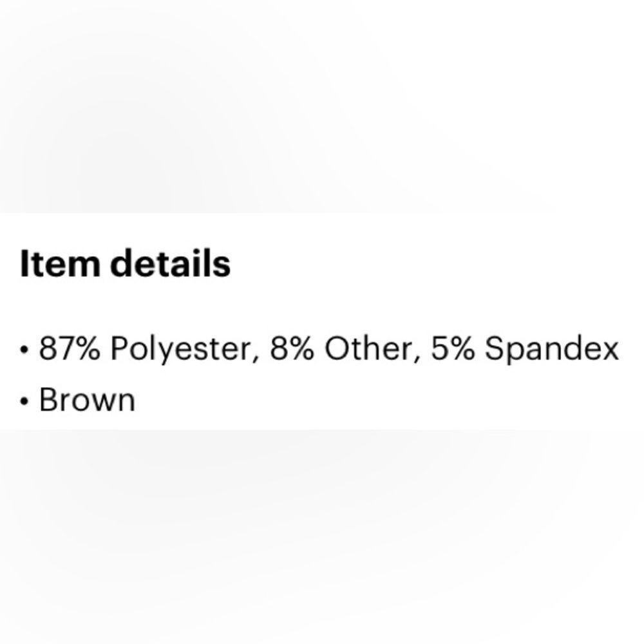Viewport: 644px width, 644px height.
Task: Select the word "Other"
Action: pyautogui.click(x=368, y=348)
